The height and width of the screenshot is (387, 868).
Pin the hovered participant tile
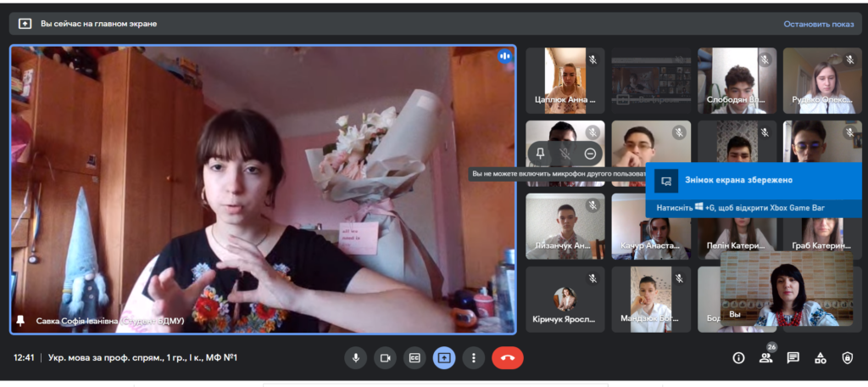pos(541,154)
